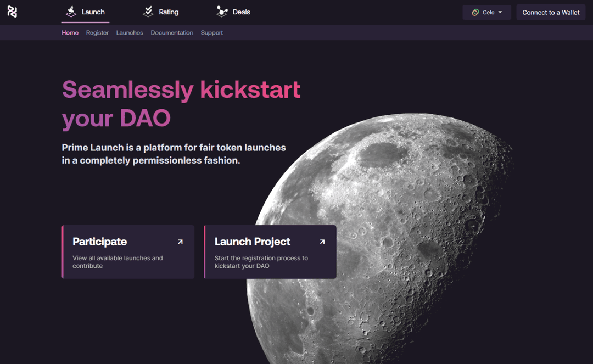Open the Launches submenu item
Image resolution: width=593 pixels, height=364 pixels.
point(130,33)
